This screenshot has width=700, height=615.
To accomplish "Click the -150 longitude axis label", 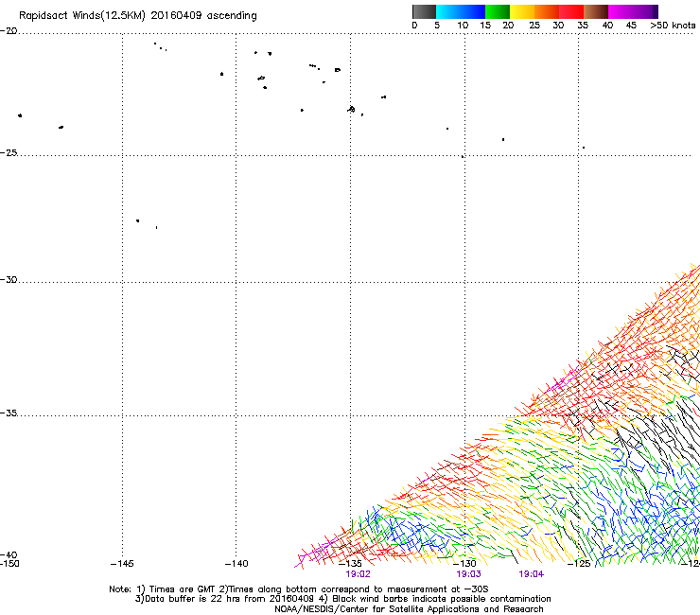I will [x=9, y=564].
